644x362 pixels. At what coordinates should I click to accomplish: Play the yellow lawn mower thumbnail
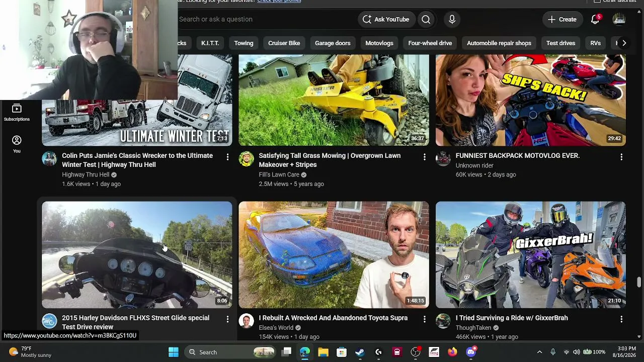[334, 100]
